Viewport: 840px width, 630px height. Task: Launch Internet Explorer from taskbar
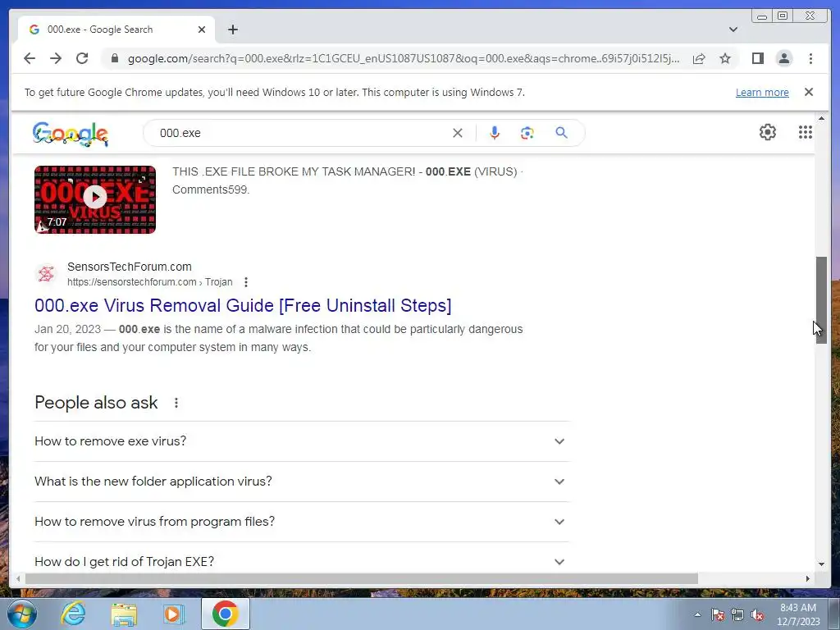pos(73,614)
